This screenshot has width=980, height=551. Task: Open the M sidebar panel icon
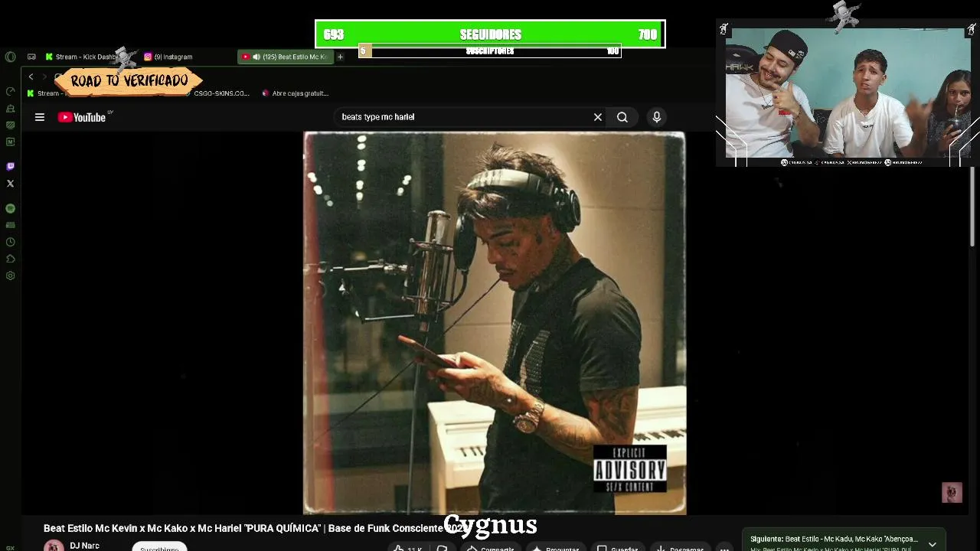tap(10, 142)
